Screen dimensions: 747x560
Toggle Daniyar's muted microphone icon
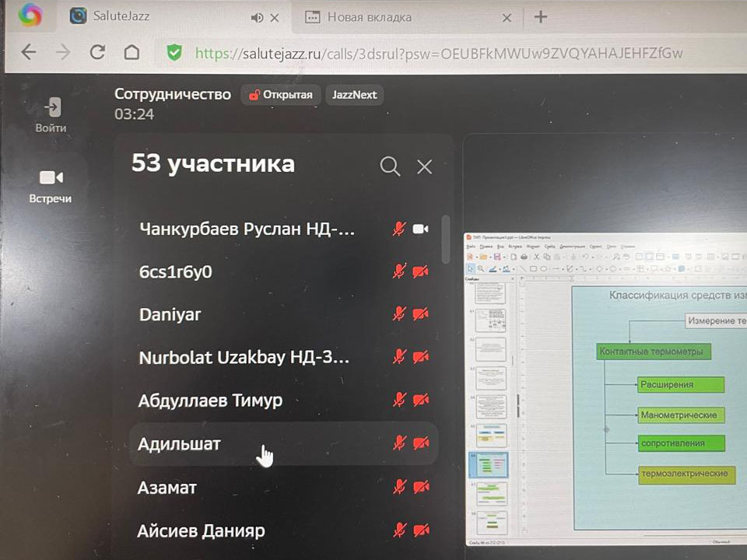[x=399, y=314]
